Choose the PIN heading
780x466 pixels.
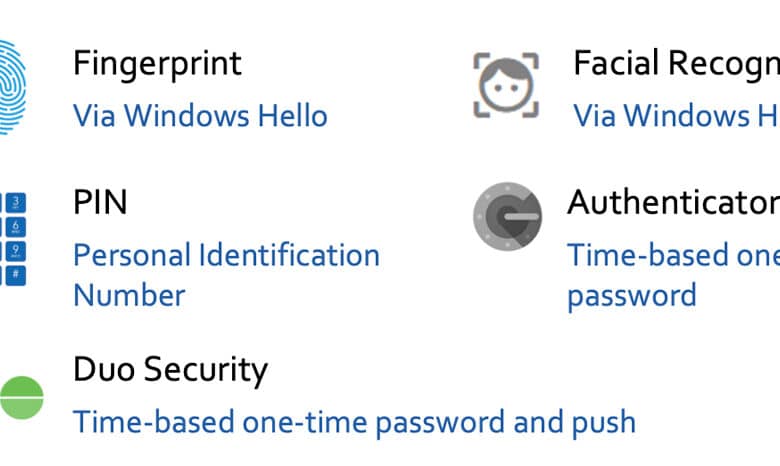(100, 202)
